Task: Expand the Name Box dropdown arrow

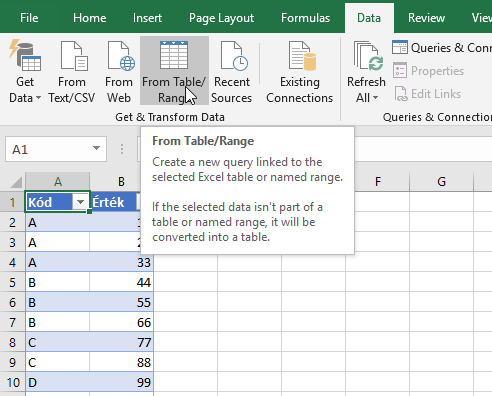Action: coord(96,148)
